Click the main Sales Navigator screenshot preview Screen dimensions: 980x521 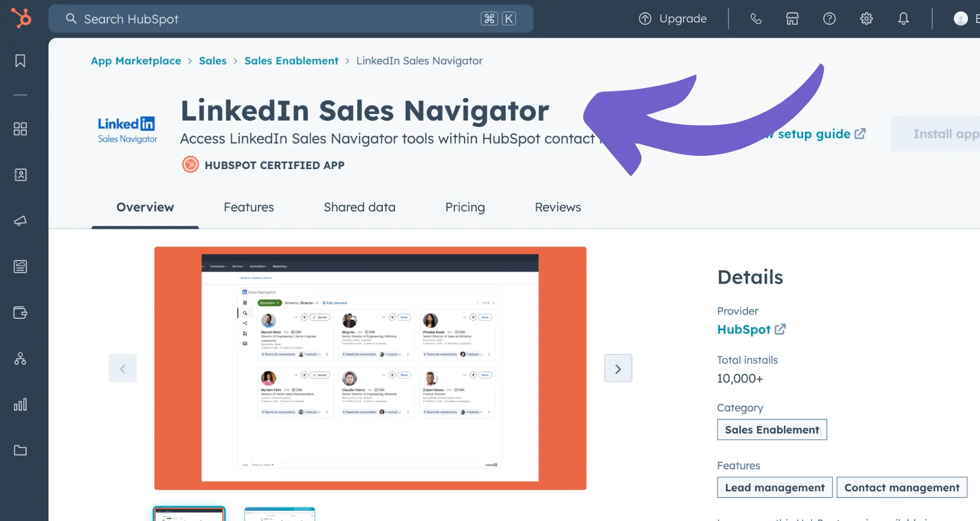coord(370,368)
